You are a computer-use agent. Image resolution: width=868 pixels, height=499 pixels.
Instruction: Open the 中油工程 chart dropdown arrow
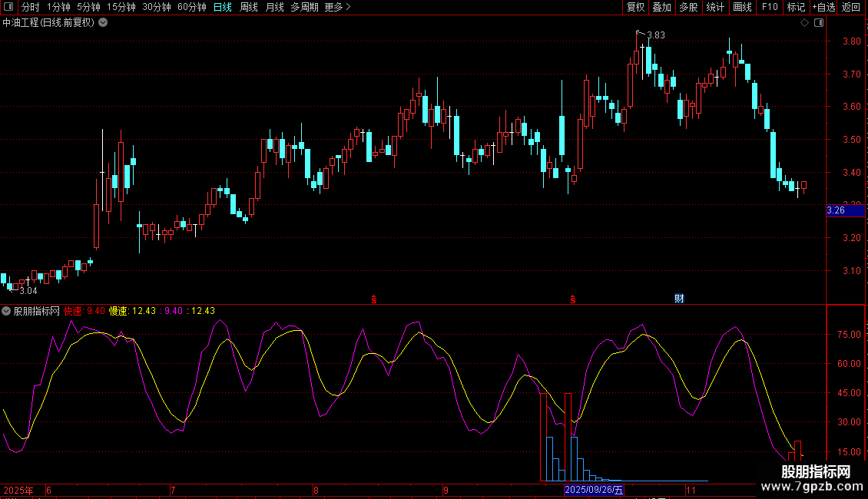tap(103, 22)
